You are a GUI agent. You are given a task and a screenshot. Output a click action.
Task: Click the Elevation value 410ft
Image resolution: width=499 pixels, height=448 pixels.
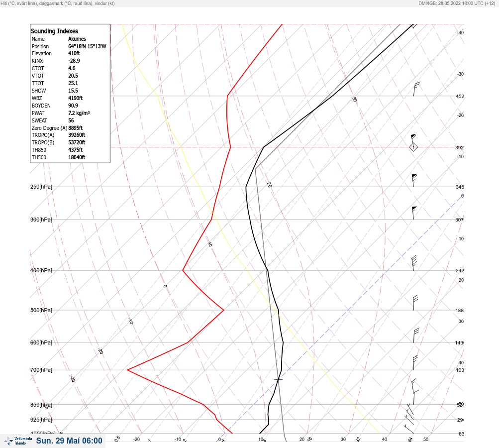point(74,53)
